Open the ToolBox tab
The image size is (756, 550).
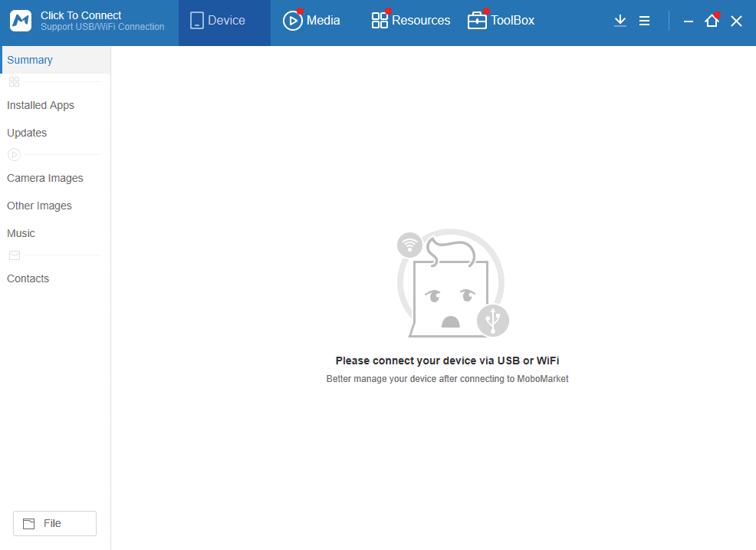(x=501, y=20)
